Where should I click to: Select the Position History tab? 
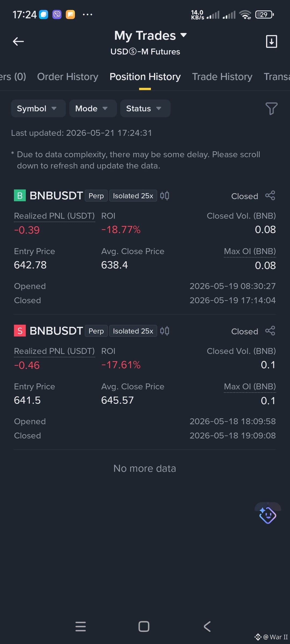[x=145, y=77]
